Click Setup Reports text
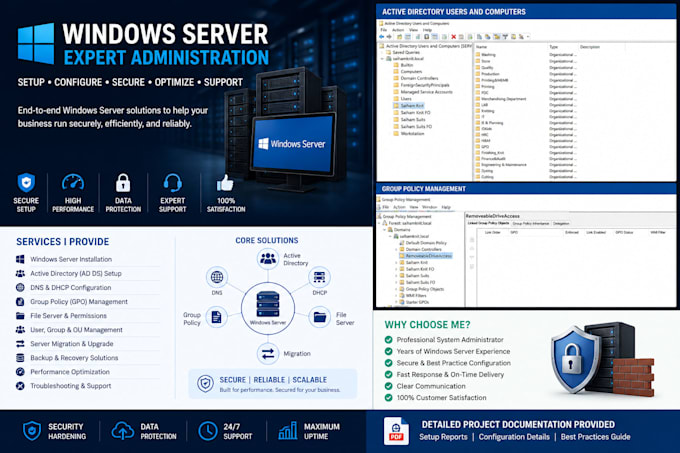This screenshot has width=680, height=453. 443,437
